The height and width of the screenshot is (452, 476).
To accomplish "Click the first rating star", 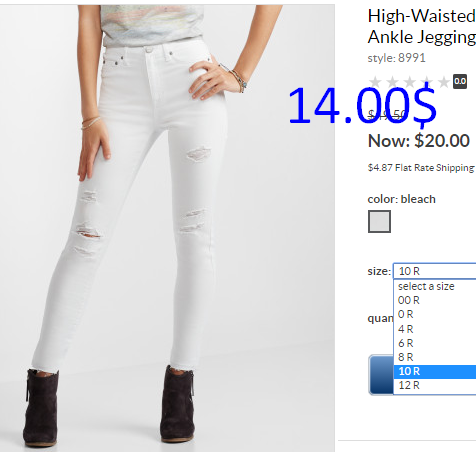I will [375, 82].
